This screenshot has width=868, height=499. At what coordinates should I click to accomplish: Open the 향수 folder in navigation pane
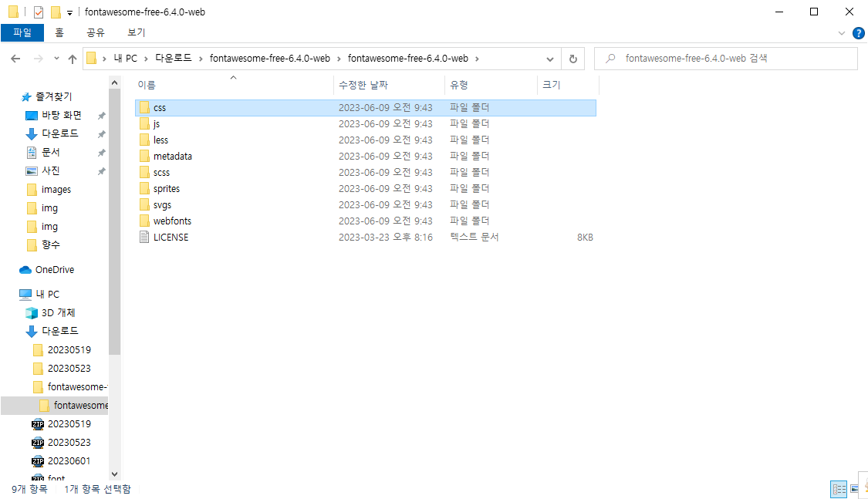click(x=50, y=244)
